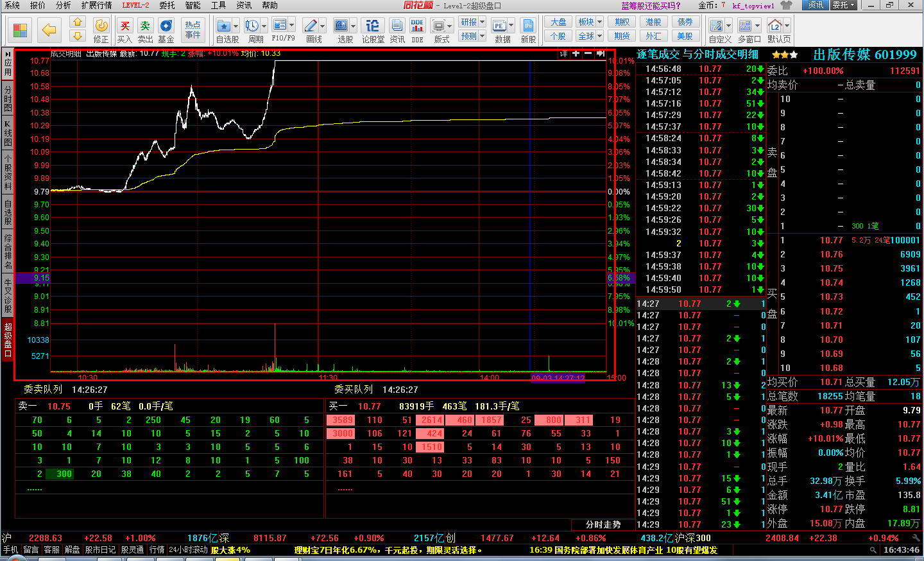
Task: Open 股市日记 in status bar
Action: (100, 549)
